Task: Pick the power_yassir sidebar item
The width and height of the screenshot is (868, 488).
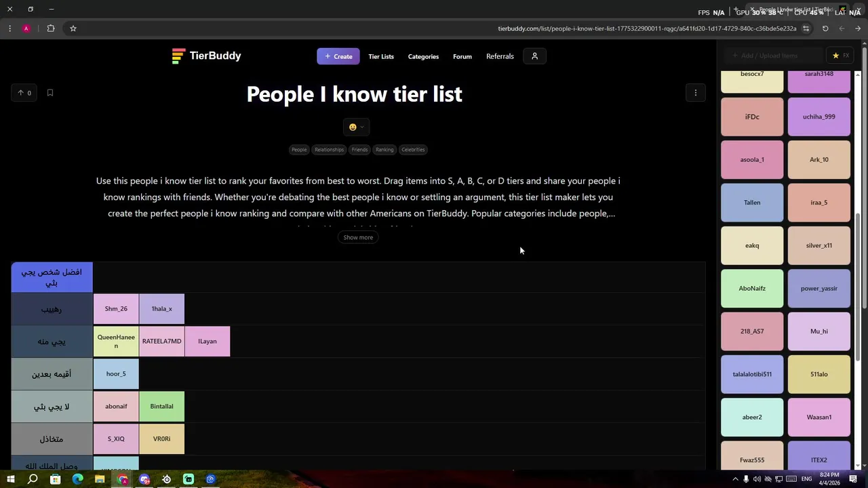Action: [x=819, y=288]
